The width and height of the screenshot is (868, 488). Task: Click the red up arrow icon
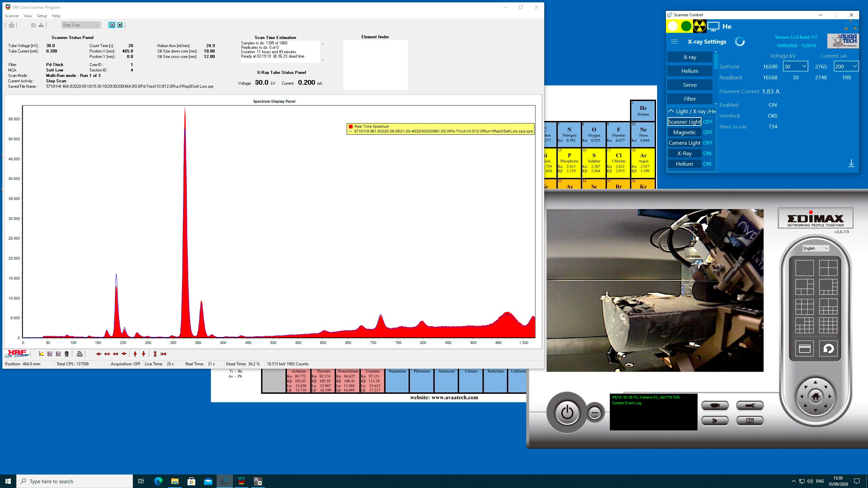point(135,354)
